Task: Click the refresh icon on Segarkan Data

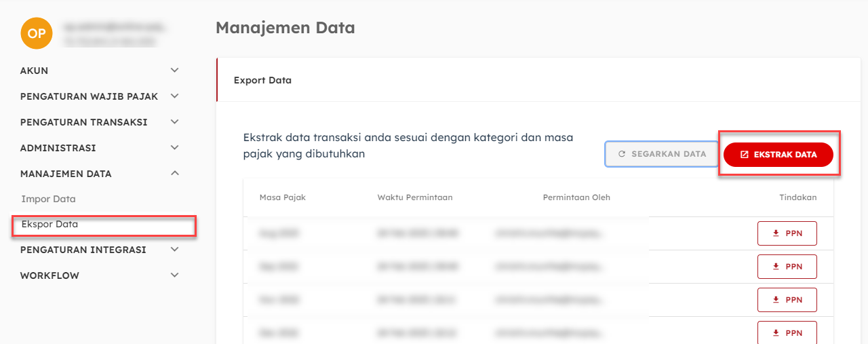Action: (622, 154)
